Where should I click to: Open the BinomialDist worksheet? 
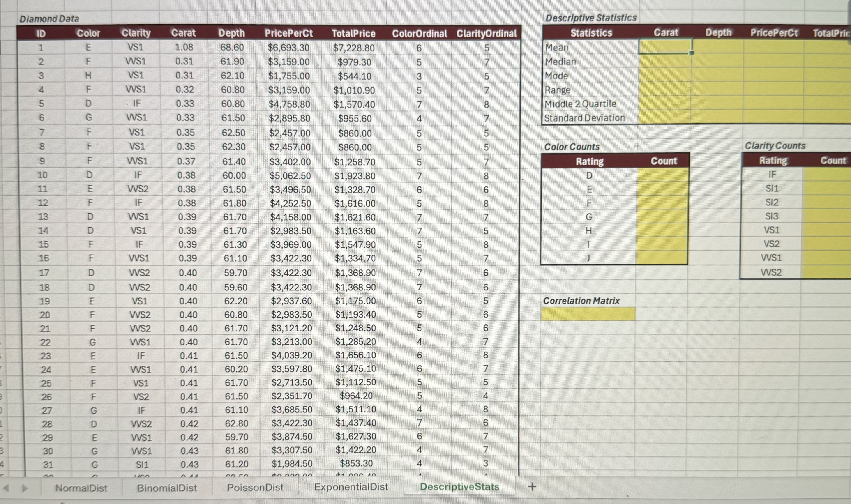[167, 487]
